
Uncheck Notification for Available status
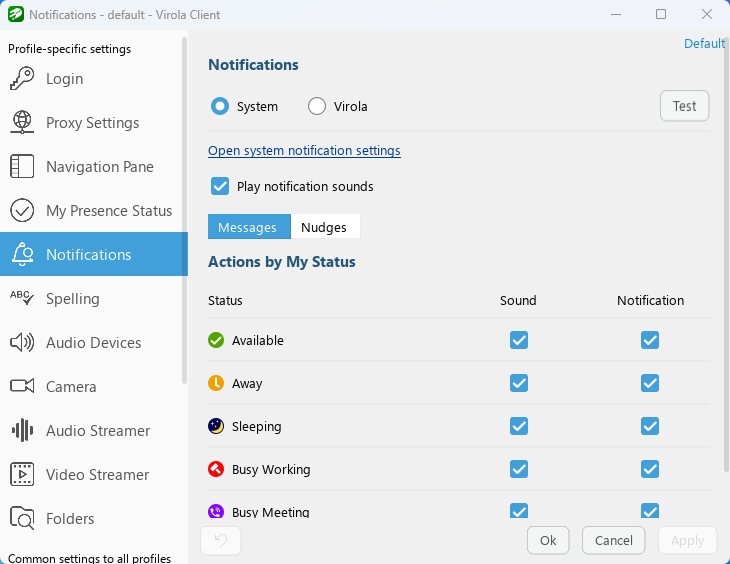(650, 340)
